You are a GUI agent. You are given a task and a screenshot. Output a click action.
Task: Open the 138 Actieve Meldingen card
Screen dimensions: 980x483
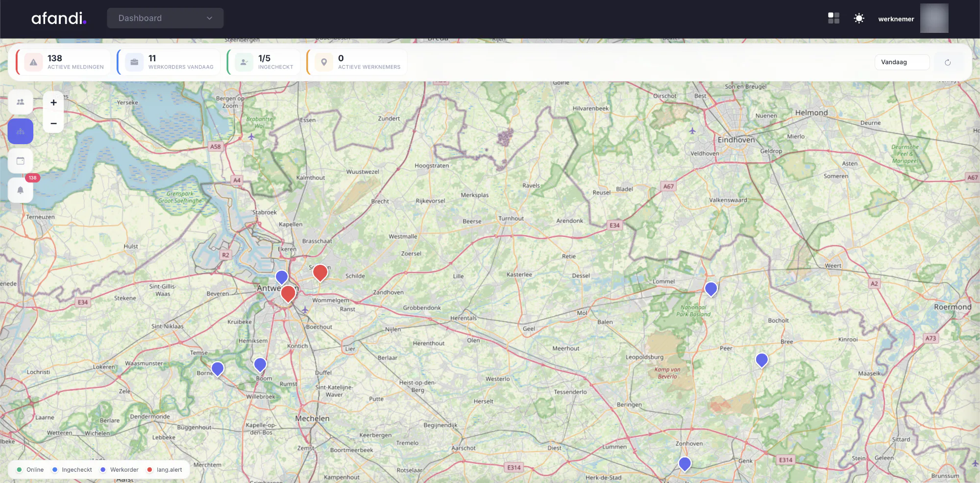(x=64, y=62)
